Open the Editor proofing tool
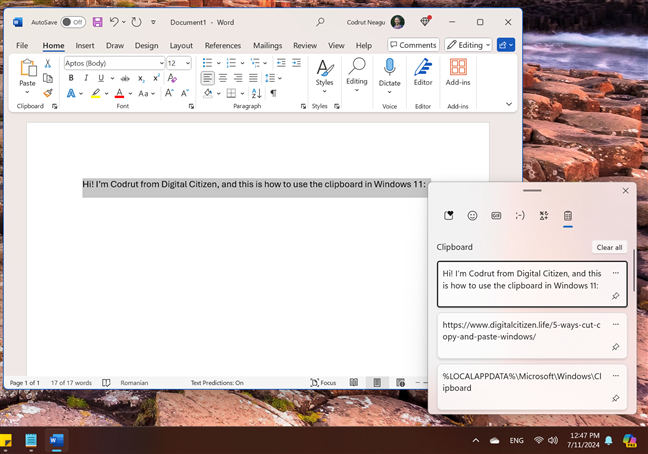648x454 pixels. click(423, 71)
